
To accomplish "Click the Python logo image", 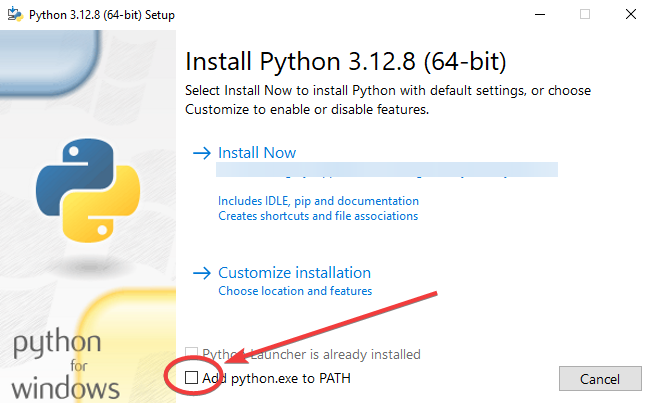I will coord(88,190).
